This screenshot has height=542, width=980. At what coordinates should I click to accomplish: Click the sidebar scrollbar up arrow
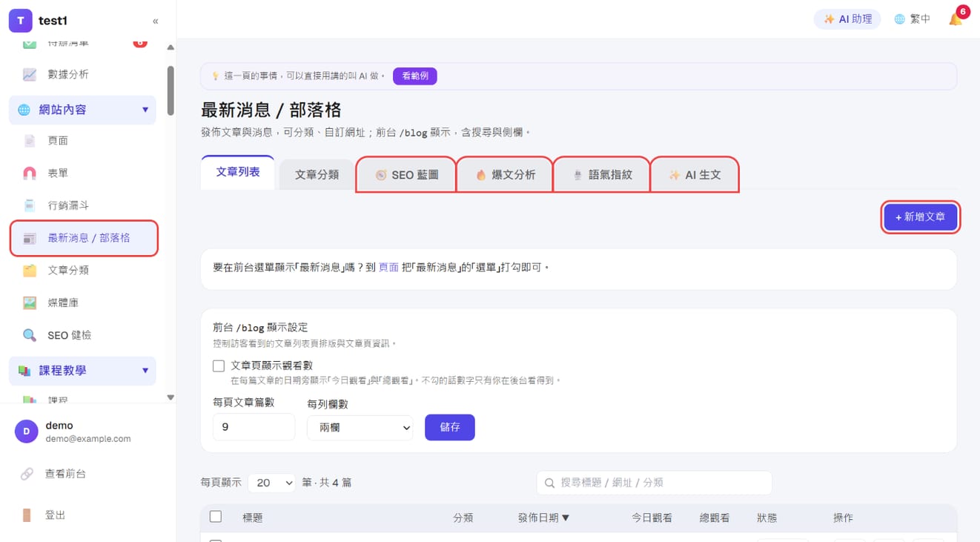170,47
